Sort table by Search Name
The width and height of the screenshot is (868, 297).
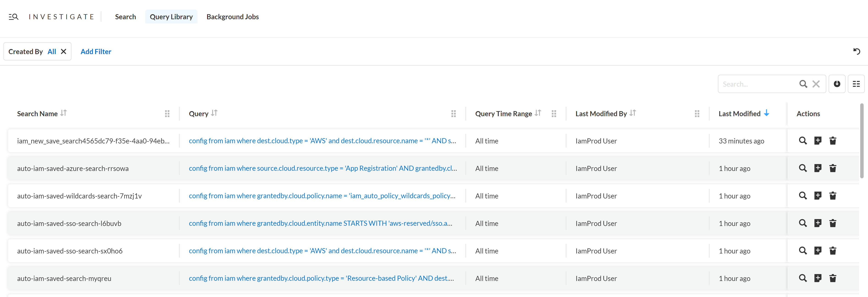coord(63,113)
